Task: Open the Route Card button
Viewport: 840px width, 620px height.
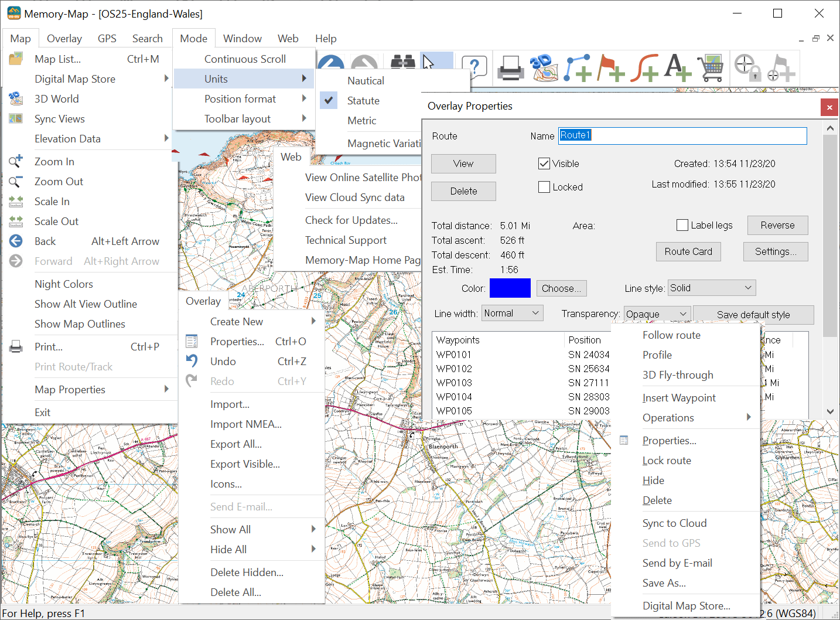Action: (x=688, y=251)
